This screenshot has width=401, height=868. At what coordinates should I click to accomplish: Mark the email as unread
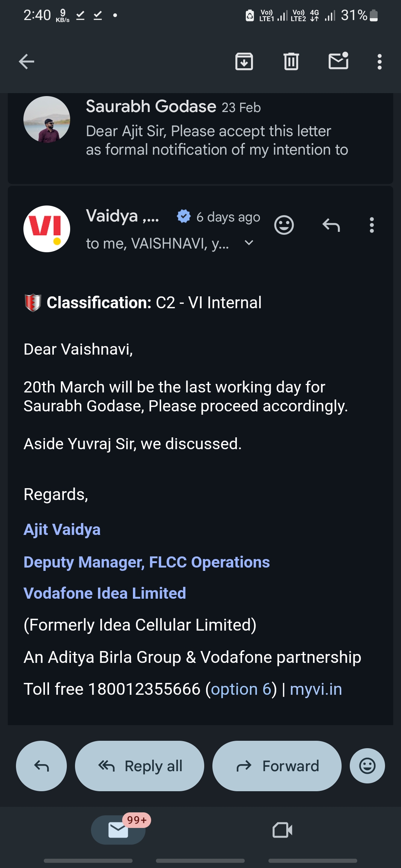[339, 61]
